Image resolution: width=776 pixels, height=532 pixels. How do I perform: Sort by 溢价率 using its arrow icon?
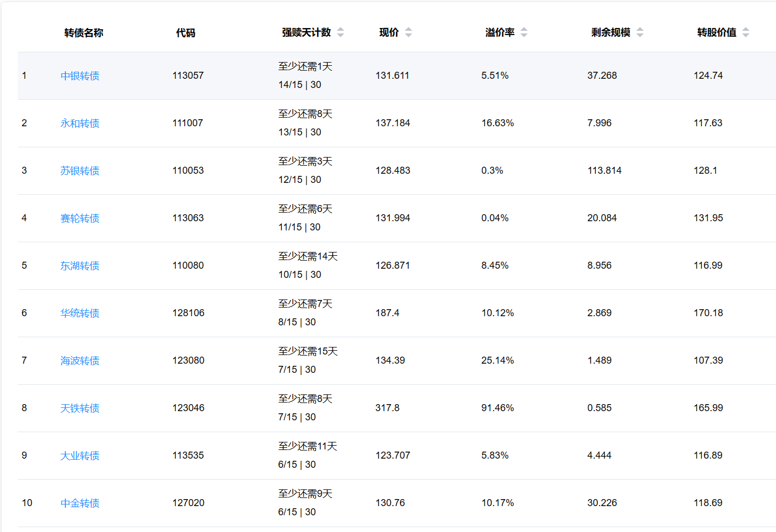point(524,32)
